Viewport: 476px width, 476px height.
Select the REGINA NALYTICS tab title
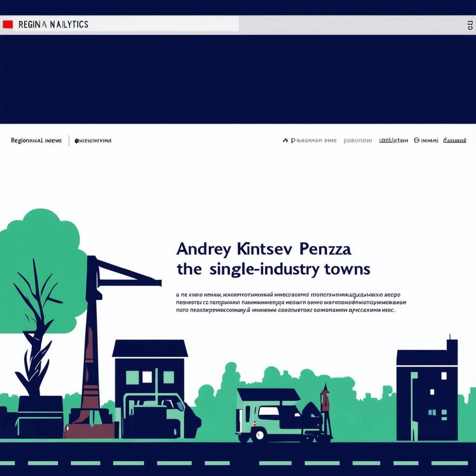tap(53, 24)
